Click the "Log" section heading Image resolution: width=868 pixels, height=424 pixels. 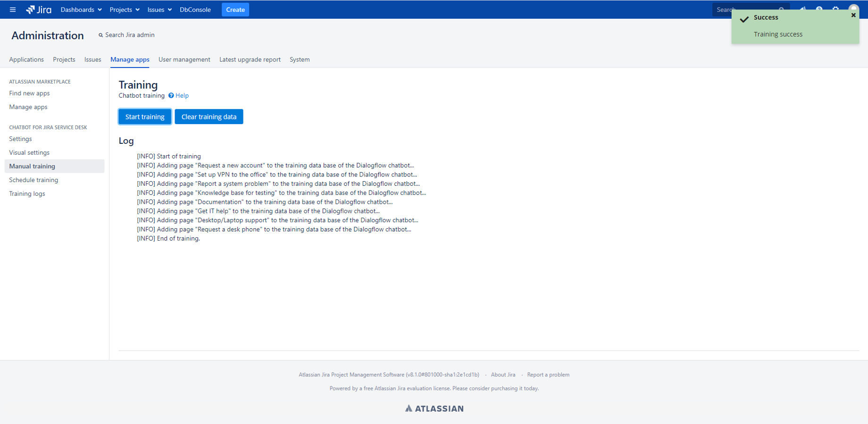point(126,141)
